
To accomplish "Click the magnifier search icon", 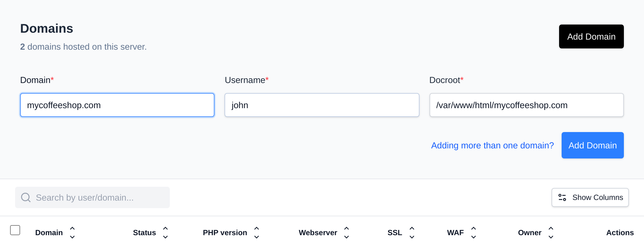I will pyautogui.click(x=26, y=197).
